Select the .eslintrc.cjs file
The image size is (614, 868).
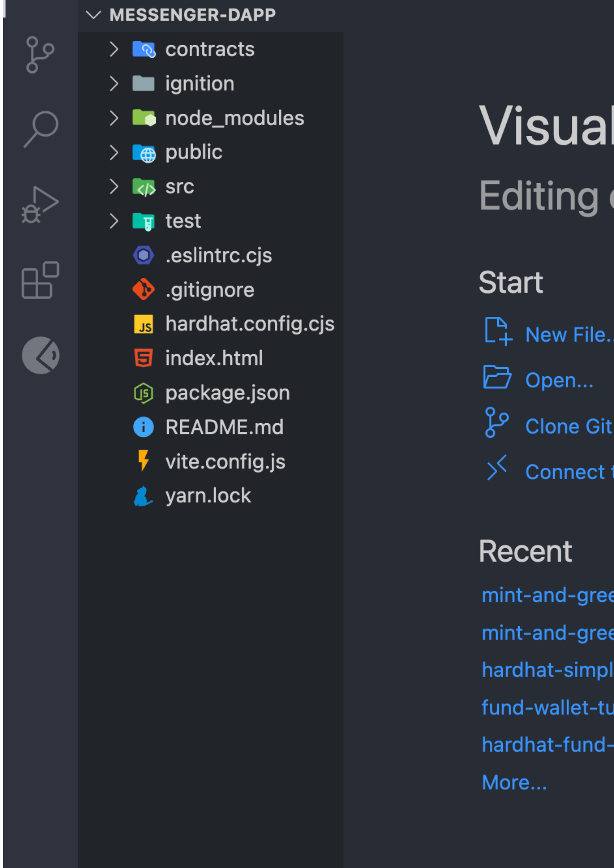tap(219, 256)
